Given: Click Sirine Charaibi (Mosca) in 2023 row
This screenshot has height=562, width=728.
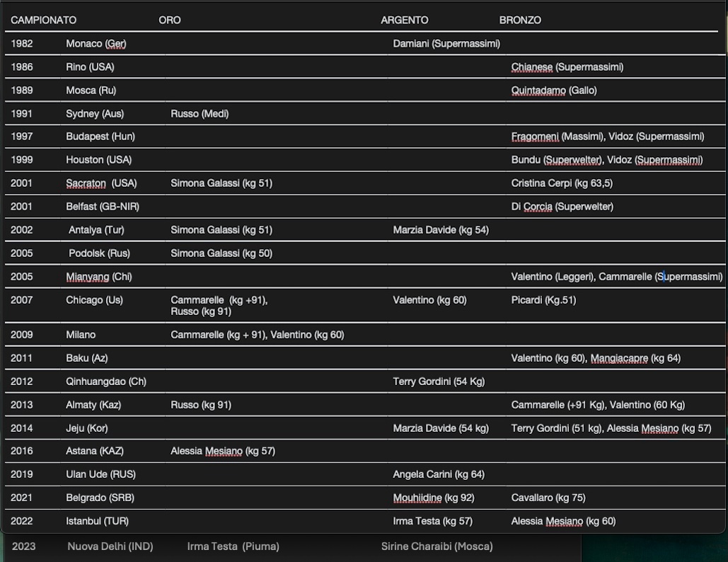Looking at the screenshot, I should pos(437,546).
